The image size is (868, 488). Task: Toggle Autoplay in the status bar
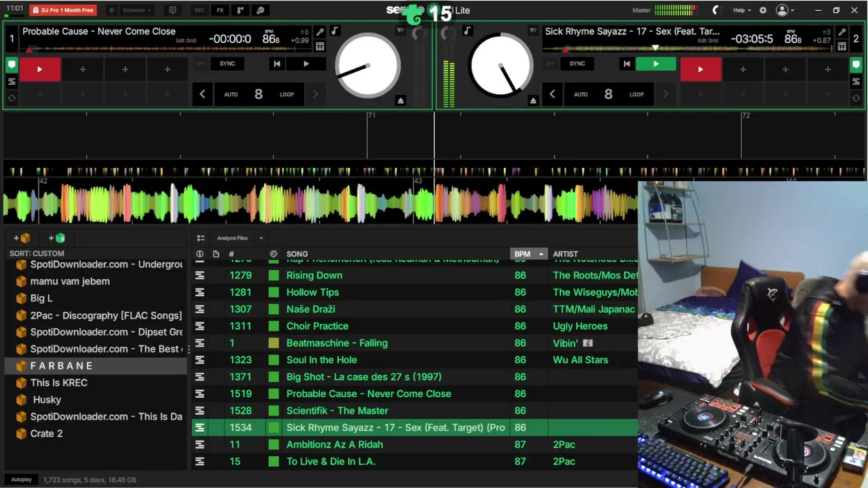click(x=21, y=480)
